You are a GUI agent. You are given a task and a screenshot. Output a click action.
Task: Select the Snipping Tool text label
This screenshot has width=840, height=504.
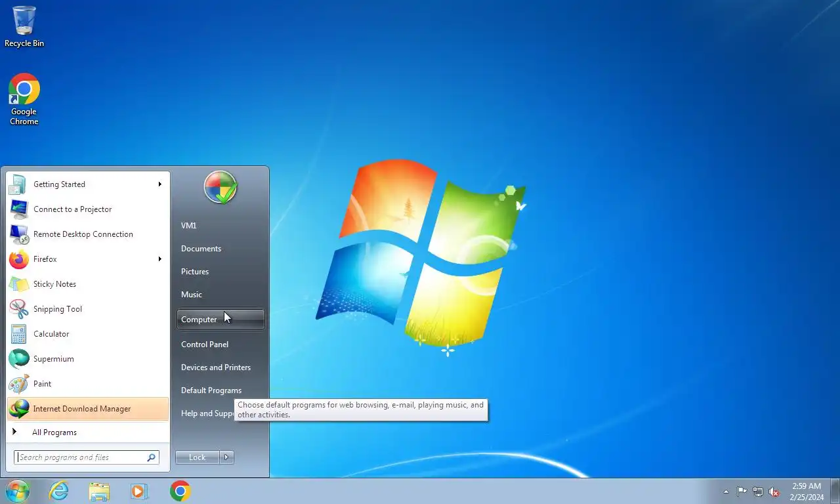[58, 309]
